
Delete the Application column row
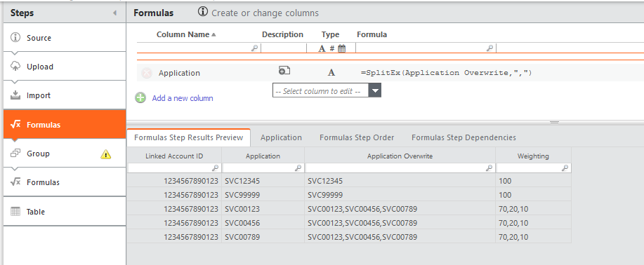[x=146, y=73]
